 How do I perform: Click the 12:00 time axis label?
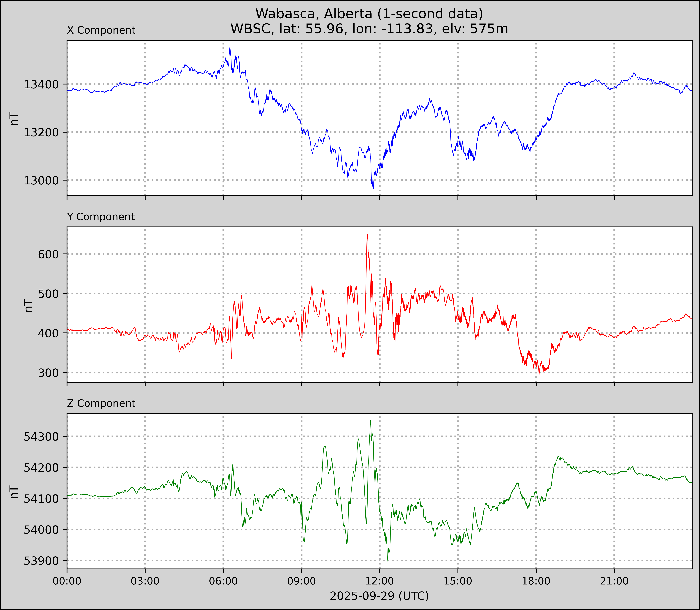click(380, 581)
